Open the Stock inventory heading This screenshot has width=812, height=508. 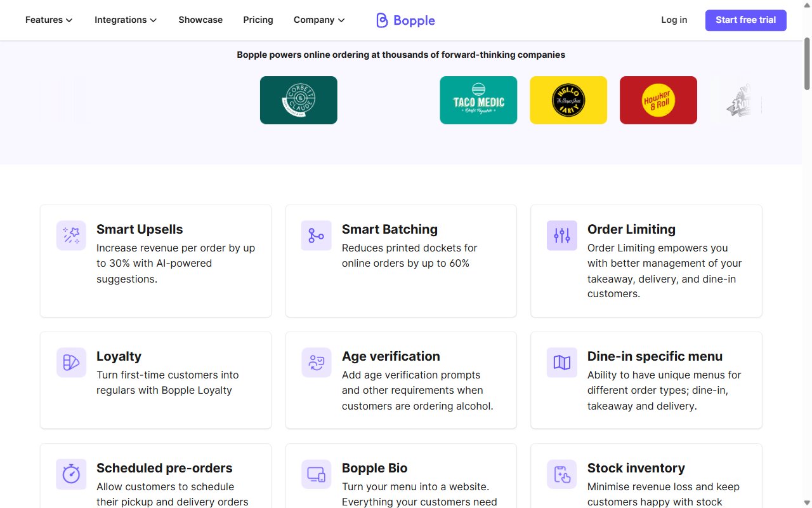click(x=636, y=468)
